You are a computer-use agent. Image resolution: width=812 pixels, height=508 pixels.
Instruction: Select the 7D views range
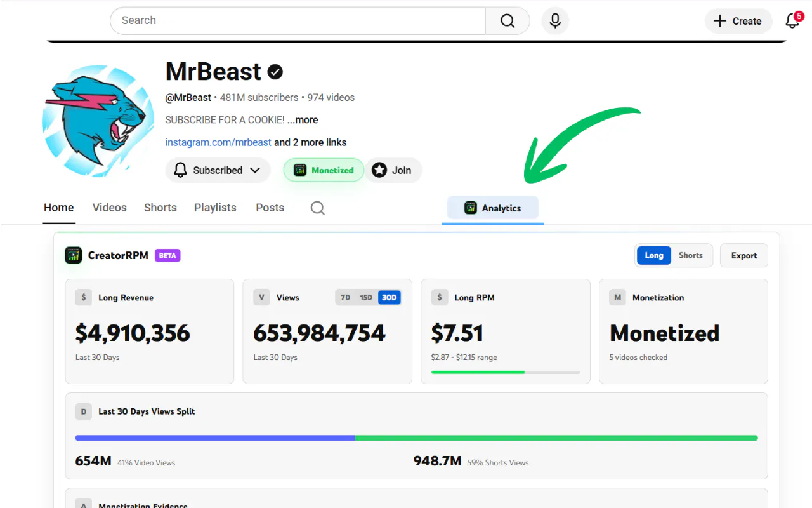346,297
